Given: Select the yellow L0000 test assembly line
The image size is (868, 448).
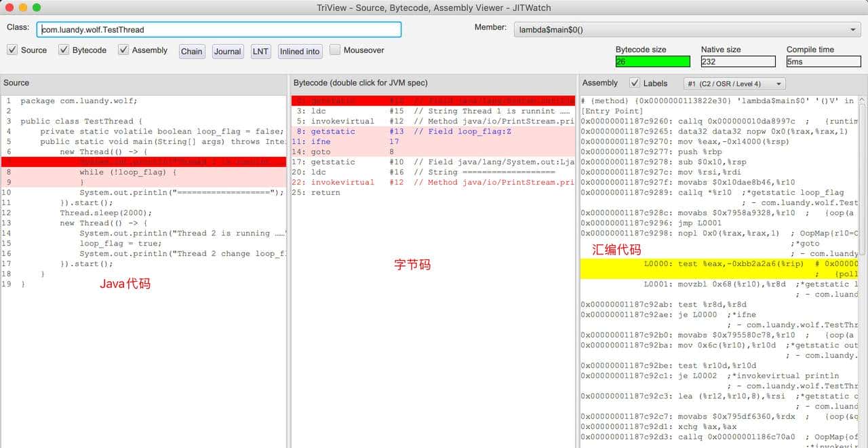Looking at the screenshot, I should tap(719, 264).
